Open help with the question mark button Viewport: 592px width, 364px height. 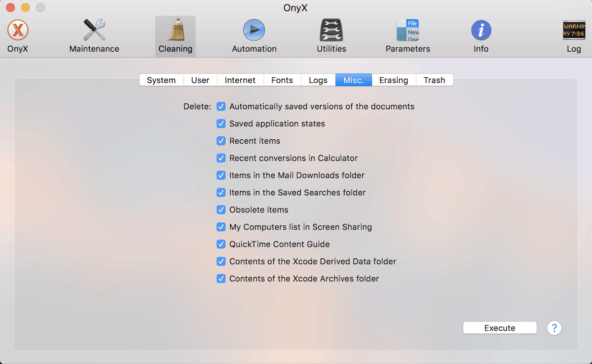point(554,328)
